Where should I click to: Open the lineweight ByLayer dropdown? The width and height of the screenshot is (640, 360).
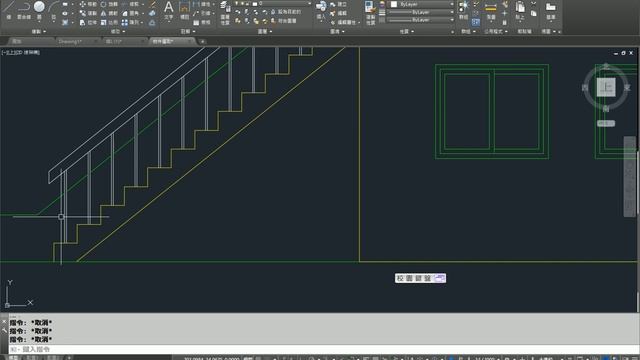tap(421, 12)
